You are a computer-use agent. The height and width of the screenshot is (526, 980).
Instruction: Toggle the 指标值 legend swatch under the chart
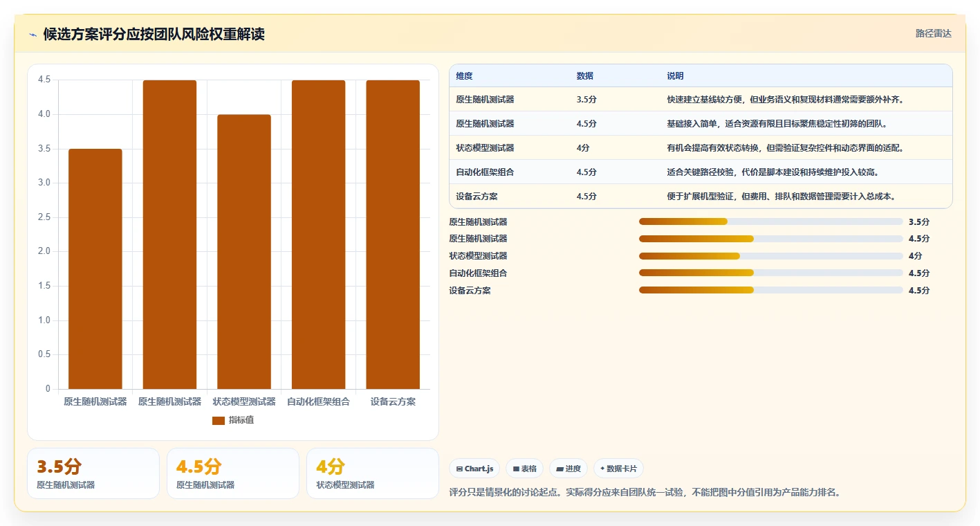pyautogui.click(x=219, y=420)
